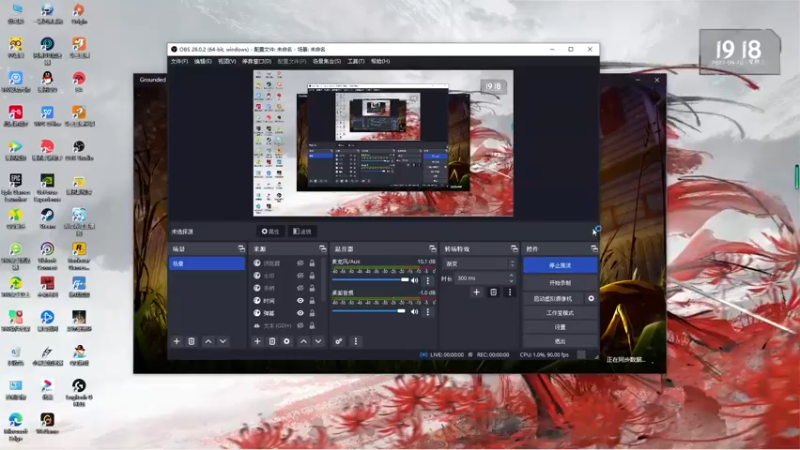Screen dimensions: 800x450
Task: Toggle the lock of the first source row
Action: 312,263
